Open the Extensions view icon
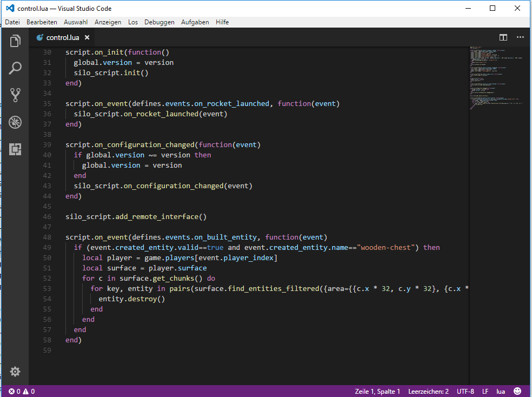Viewport: 532px width, 397px height. 15,149
